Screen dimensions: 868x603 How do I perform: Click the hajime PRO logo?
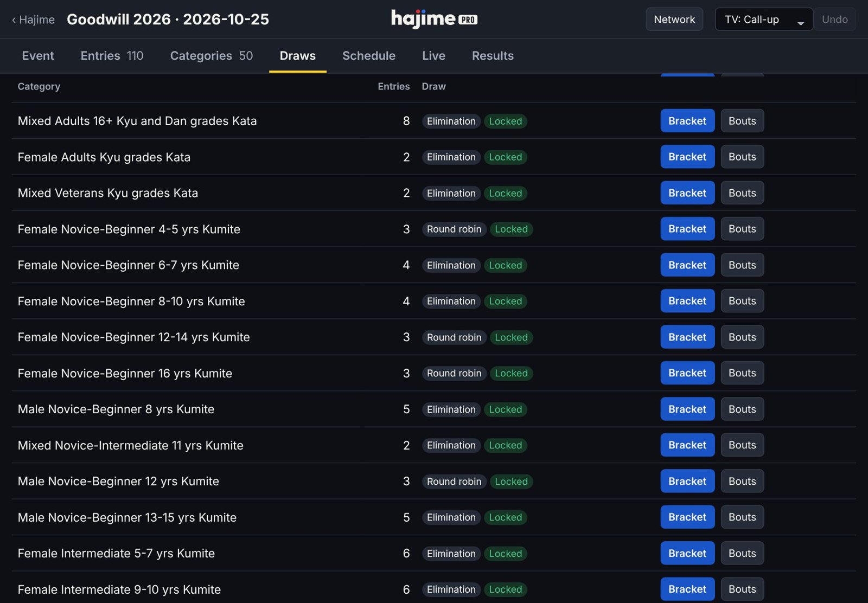[434, 19]
